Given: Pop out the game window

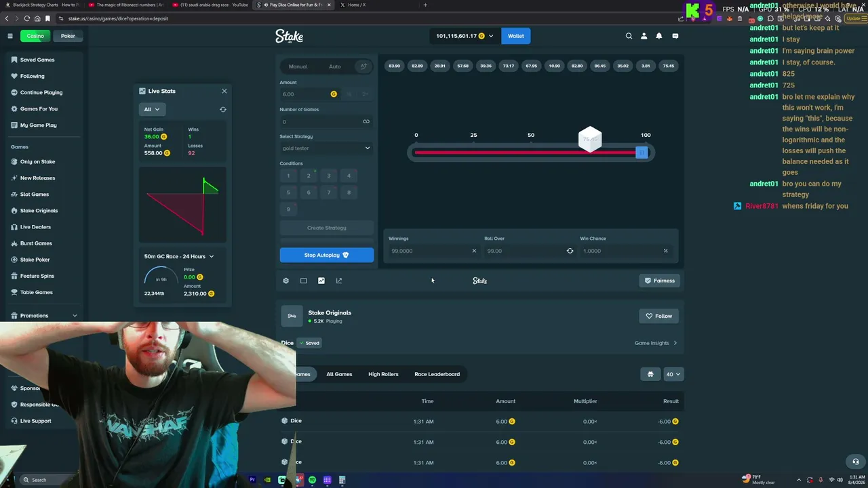Looking at the screenshot, I should point(339,281).
